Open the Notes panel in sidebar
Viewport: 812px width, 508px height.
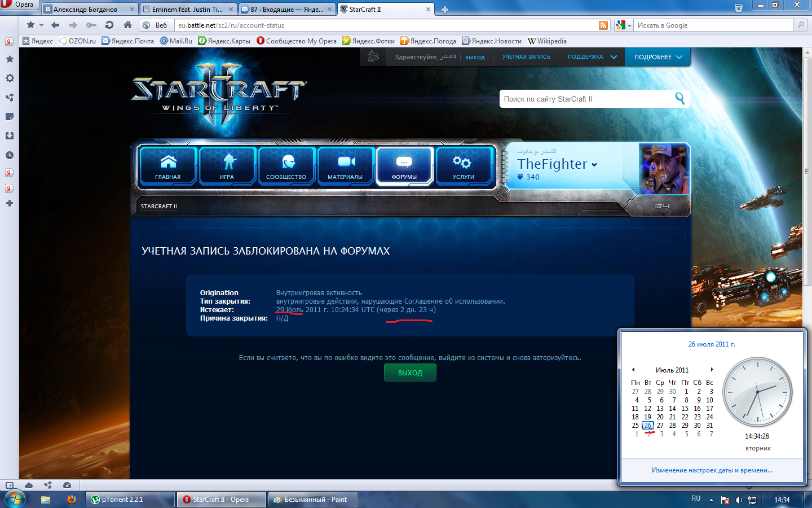[x=10, y=117]
